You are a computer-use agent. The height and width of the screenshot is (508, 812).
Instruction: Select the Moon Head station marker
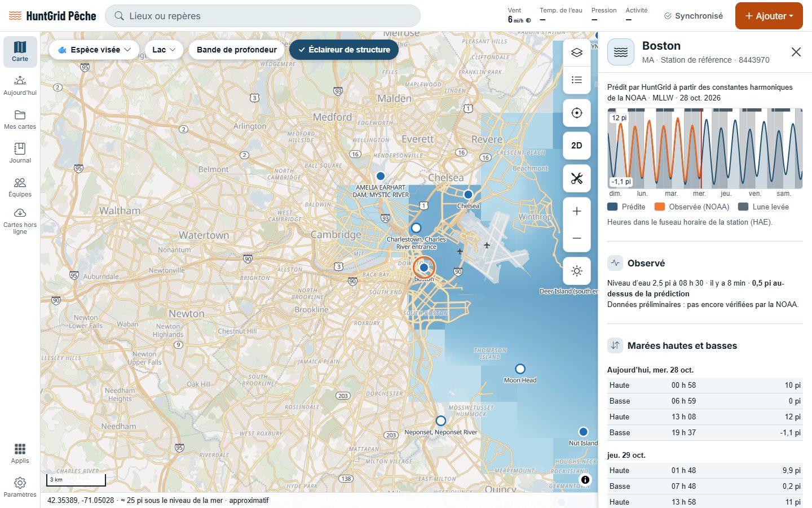point(520,369)
